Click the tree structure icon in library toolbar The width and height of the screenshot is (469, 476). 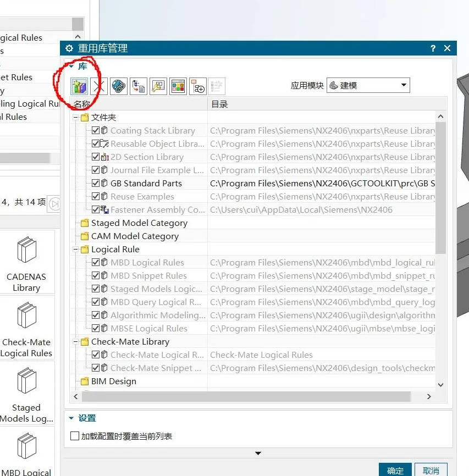tap(139, 86)
